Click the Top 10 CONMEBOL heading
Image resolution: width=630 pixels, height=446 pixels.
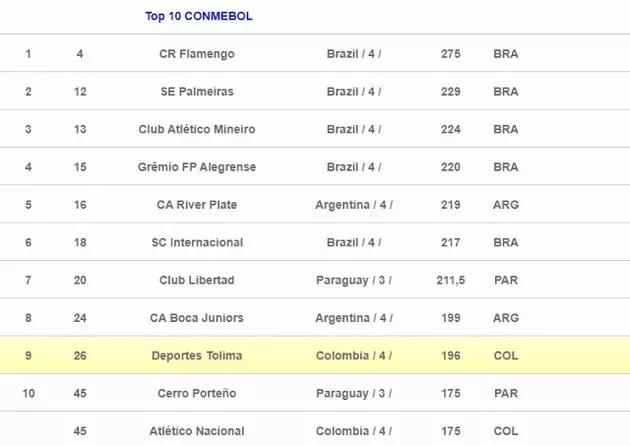coord(198,16)
